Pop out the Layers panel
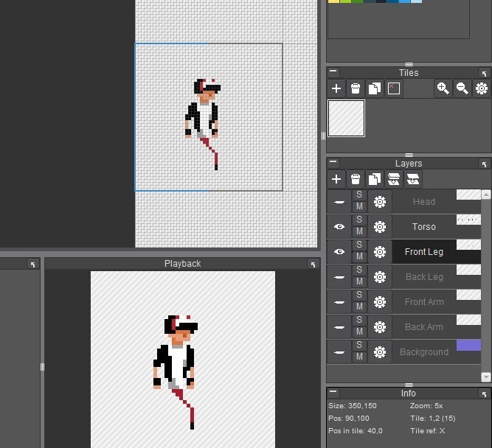 [484, 164]
